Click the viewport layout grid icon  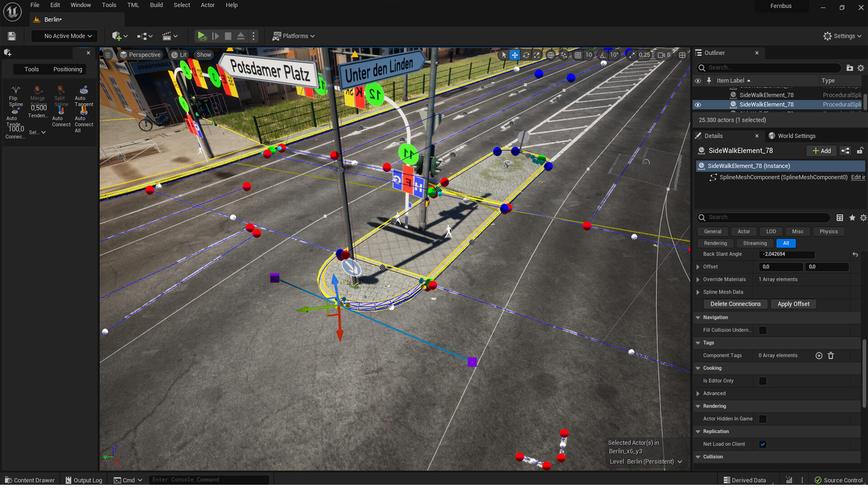point(682,55)
